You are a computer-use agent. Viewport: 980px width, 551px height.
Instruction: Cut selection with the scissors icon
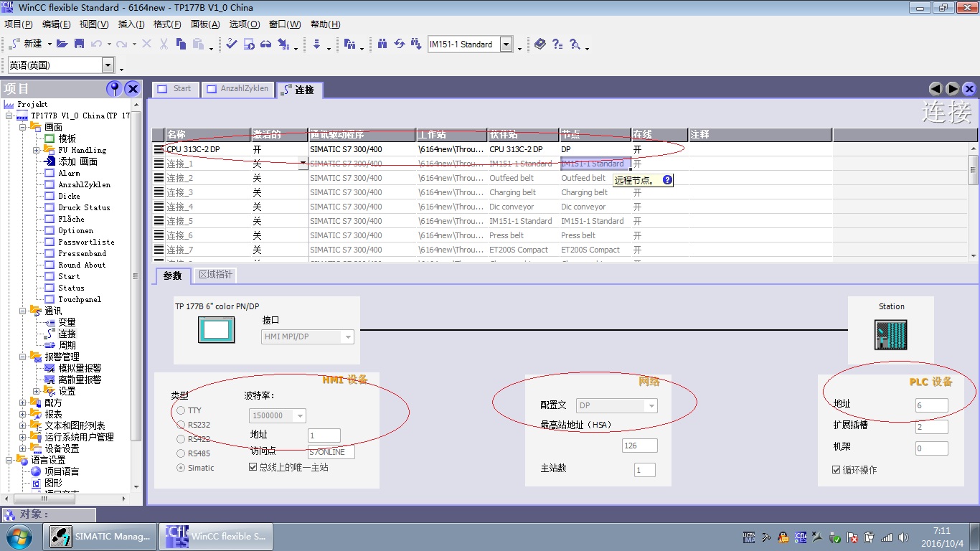pyautogui.click(x=164, y=44)
